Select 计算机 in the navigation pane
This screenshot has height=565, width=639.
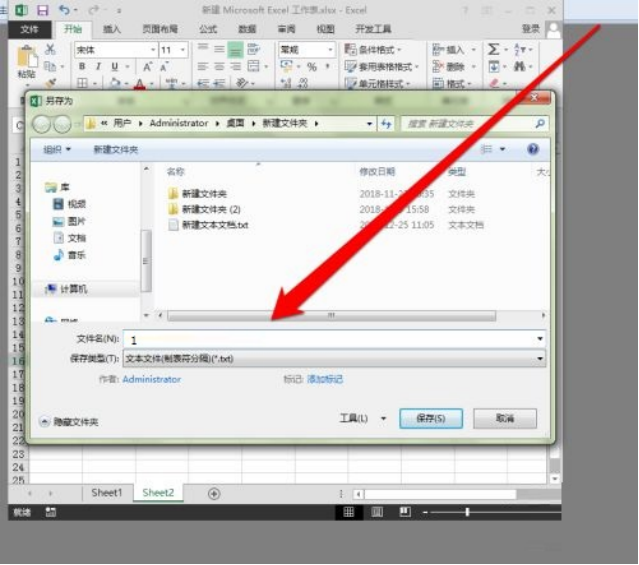tap(66, 289)
